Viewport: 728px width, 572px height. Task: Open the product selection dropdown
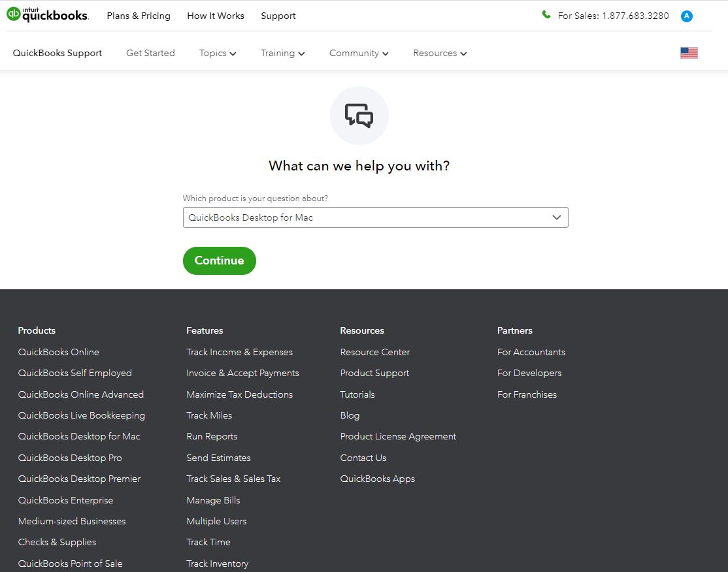click(x=375, y=217)
